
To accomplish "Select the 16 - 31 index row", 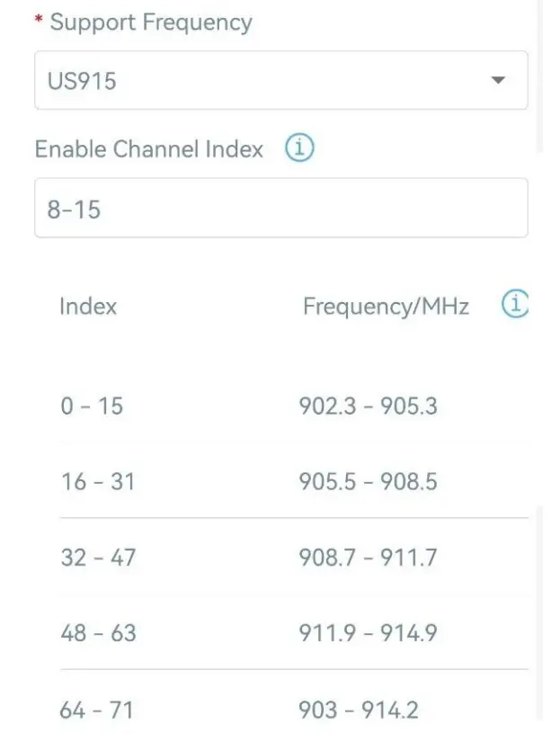I will tap(97, 482).
